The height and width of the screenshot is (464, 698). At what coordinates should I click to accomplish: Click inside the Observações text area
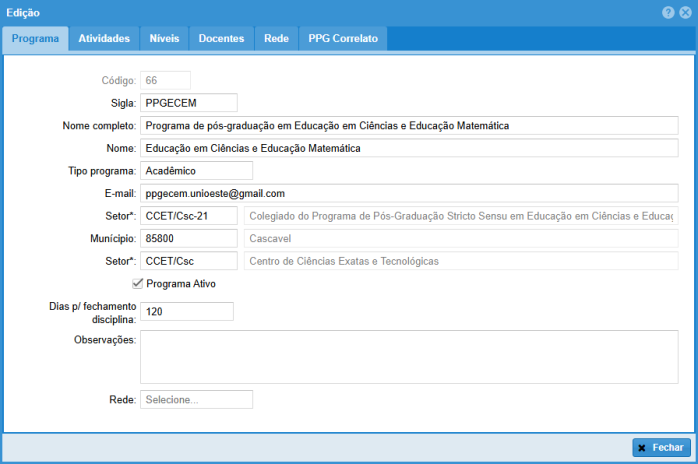[x=408, y=356]
